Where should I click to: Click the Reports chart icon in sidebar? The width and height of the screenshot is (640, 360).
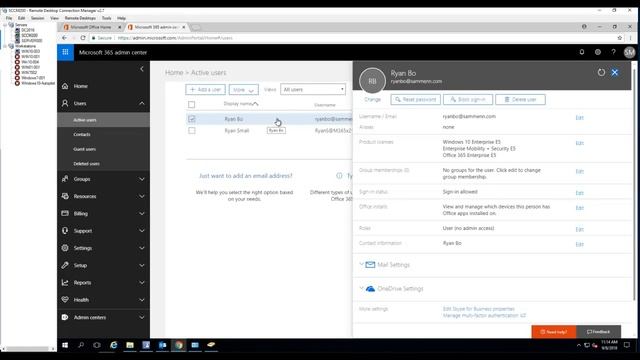[65, 282]
